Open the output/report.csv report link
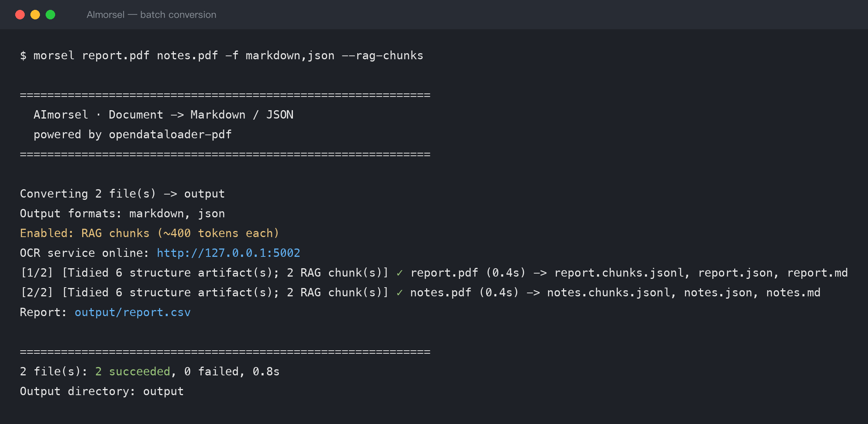The height and width of the screenshot is (424, 868). tap(132, 312)
